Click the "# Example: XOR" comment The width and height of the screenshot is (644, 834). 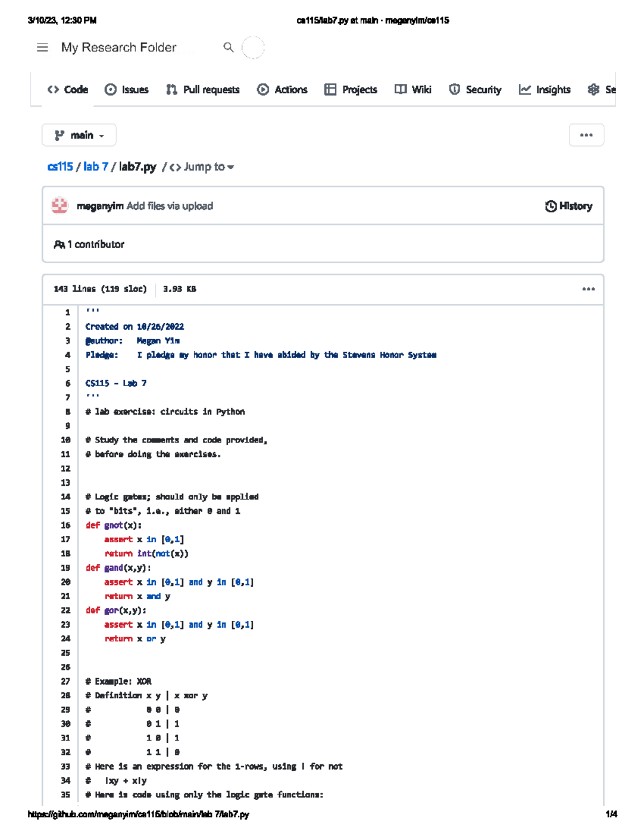119,681
